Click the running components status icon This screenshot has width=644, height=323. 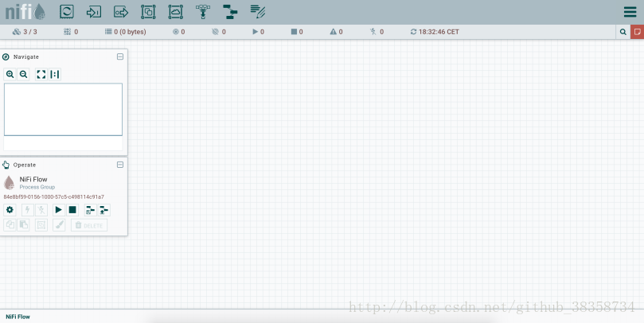click(255, 32)
